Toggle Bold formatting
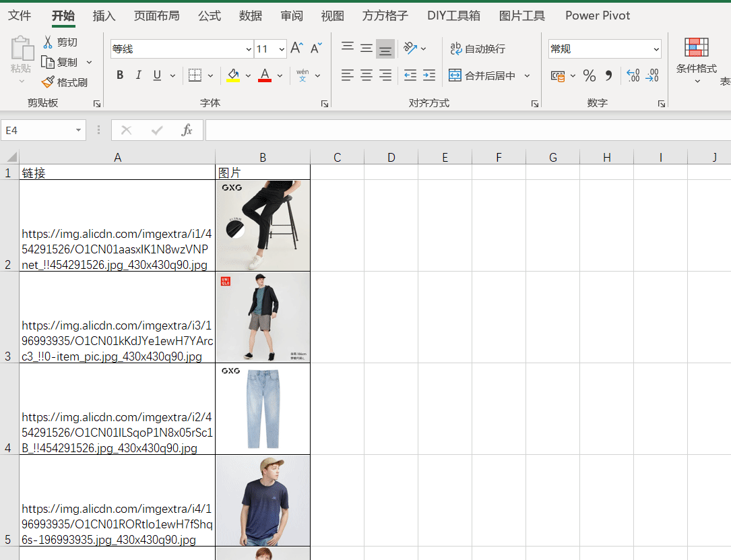731x560 pixels. click(x=120, y=75)
